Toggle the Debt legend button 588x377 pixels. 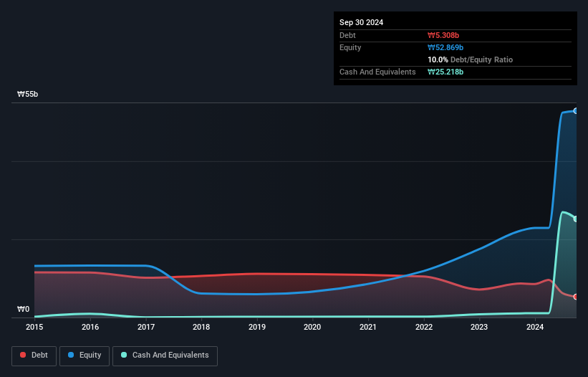34,355
